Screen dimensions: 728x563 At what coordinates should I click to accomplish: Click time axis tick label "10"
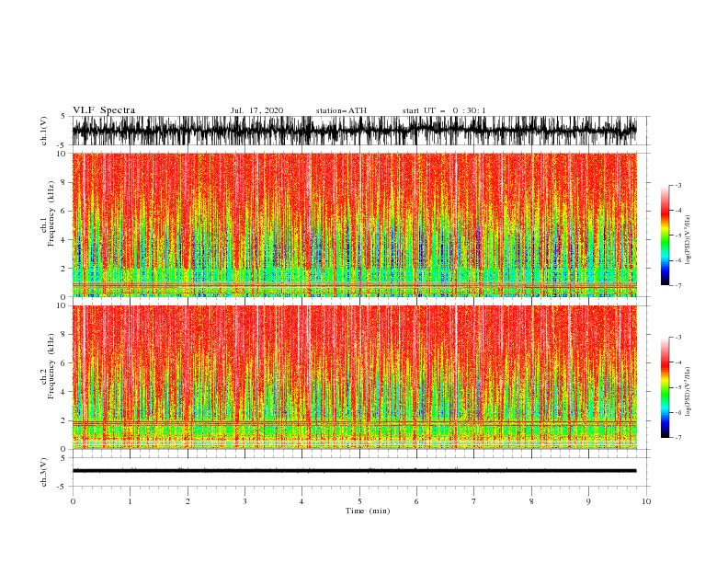coord(646,501)
